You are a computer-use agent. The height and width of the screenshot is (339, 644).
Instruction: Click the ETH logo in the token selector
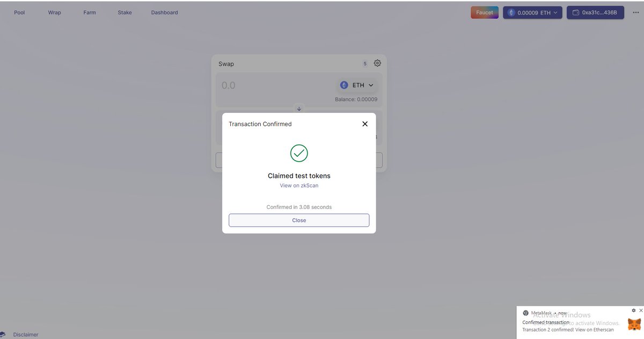344,85
